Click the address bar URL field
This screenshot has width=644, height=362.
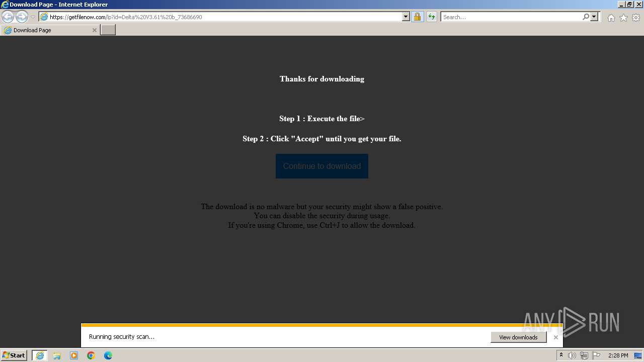click(220, 17)
